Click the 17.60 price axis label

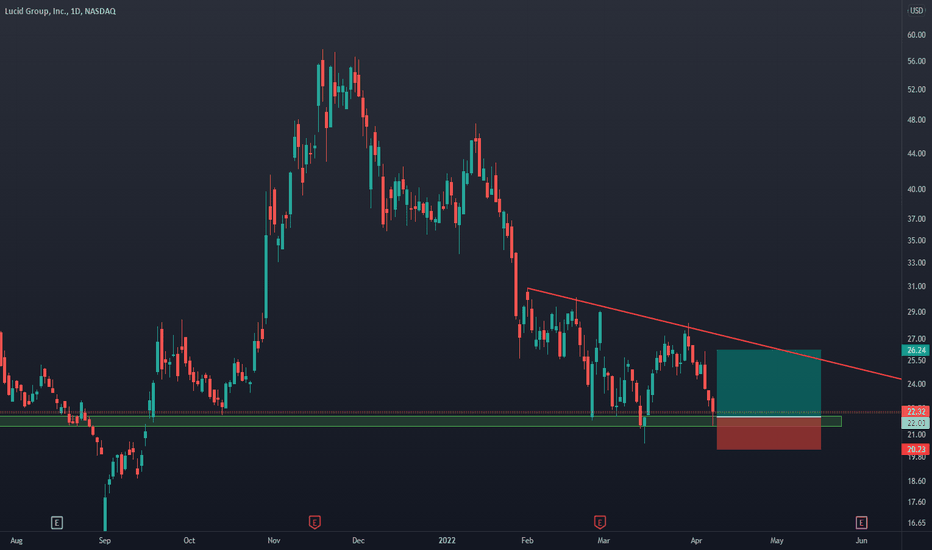pos(916,502)
